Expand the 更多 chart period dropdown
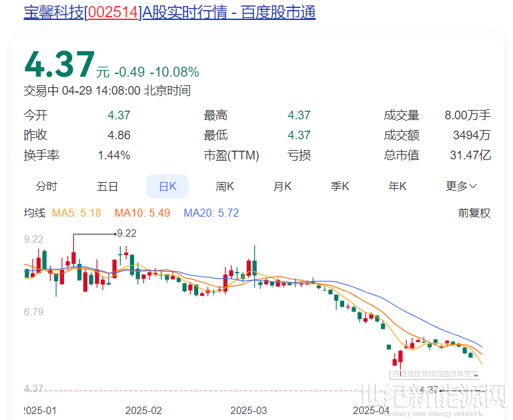Screen dimensions: 513x420 click(x=461, y=186)
